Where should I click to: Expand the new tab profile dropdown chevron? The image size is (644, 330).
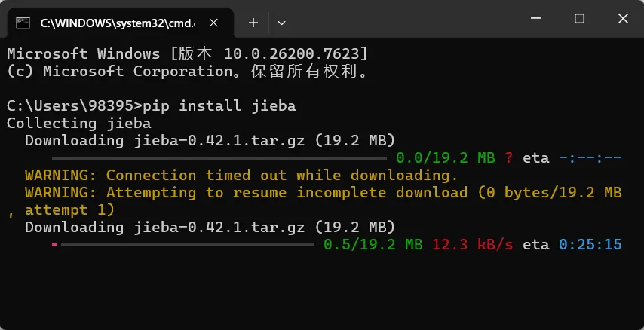click(x=281, y=23)
